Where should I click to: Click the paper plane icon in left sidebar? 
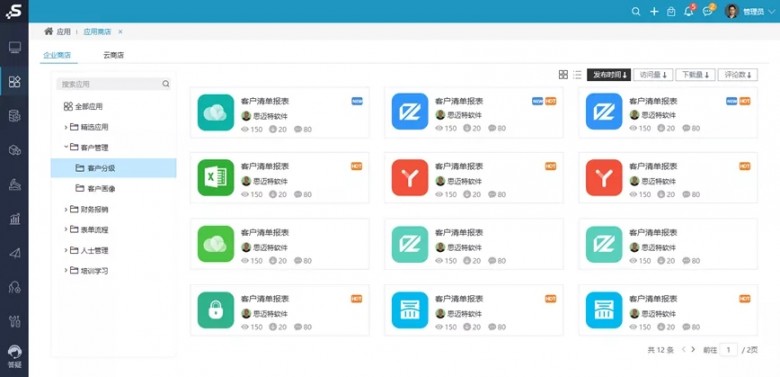pos(15,253)
